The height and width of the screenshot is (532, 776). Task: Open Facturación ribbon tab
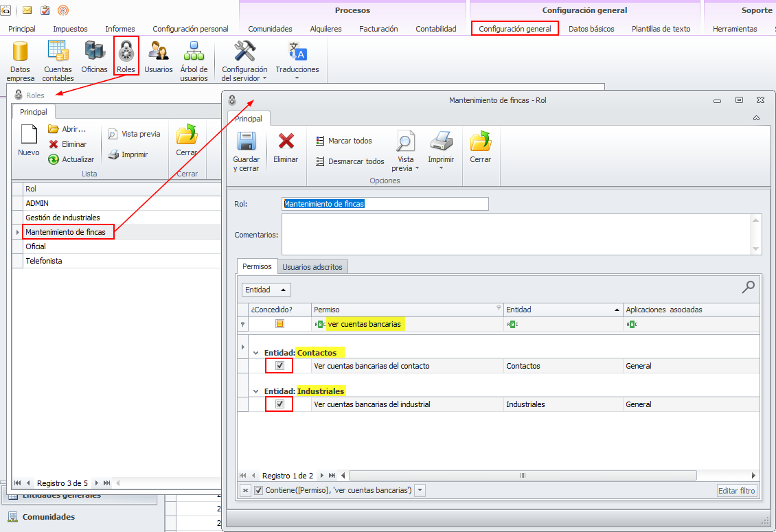point(378,29)
